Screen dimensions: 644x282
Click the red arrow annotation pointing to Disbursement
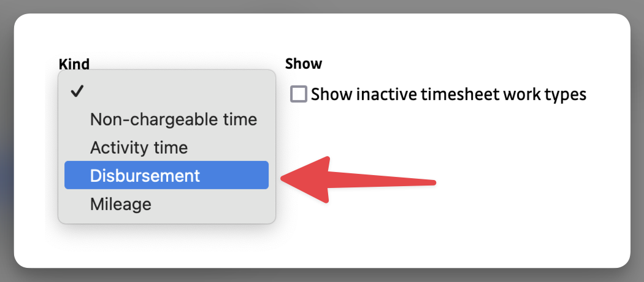[368, 181]
